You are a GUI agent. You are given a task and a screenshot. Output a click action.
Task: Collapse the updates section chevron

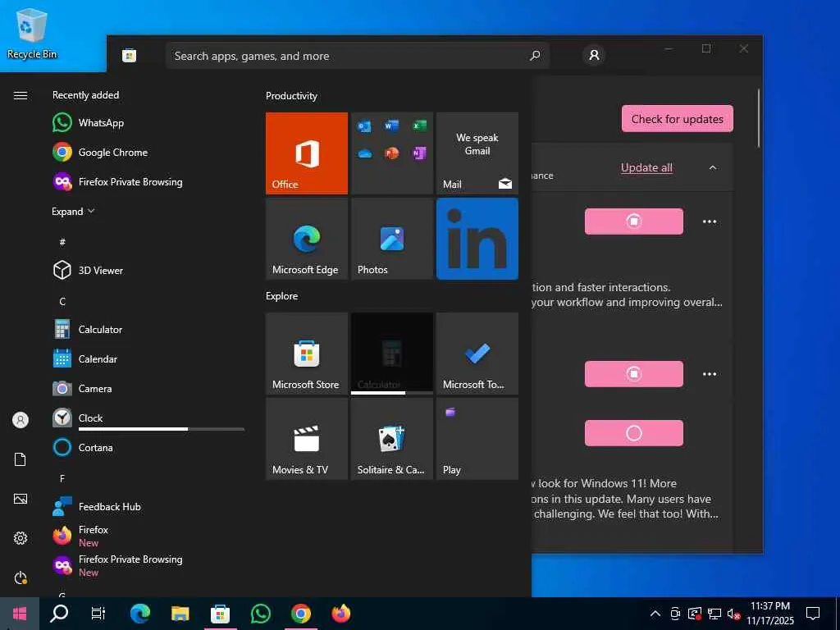pyautogui.click(x=713, y=167)
